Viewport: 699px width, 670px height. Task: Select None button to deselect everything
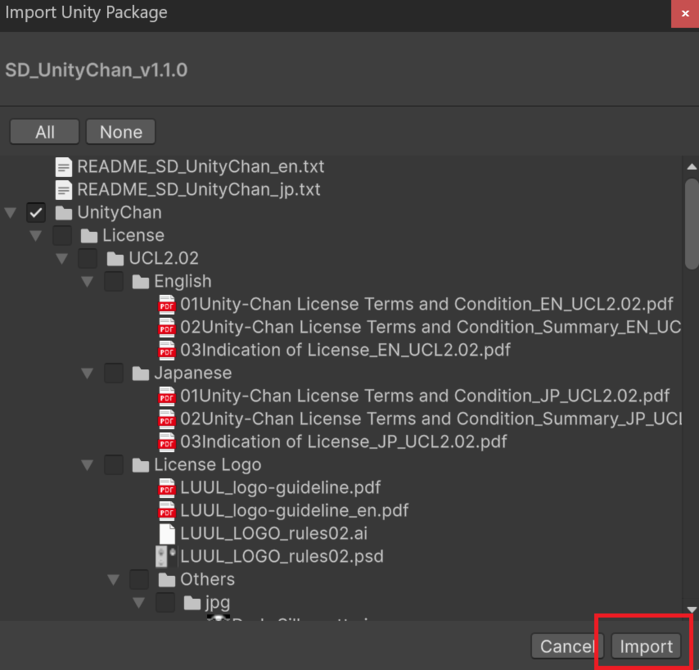tap(121, 132)
